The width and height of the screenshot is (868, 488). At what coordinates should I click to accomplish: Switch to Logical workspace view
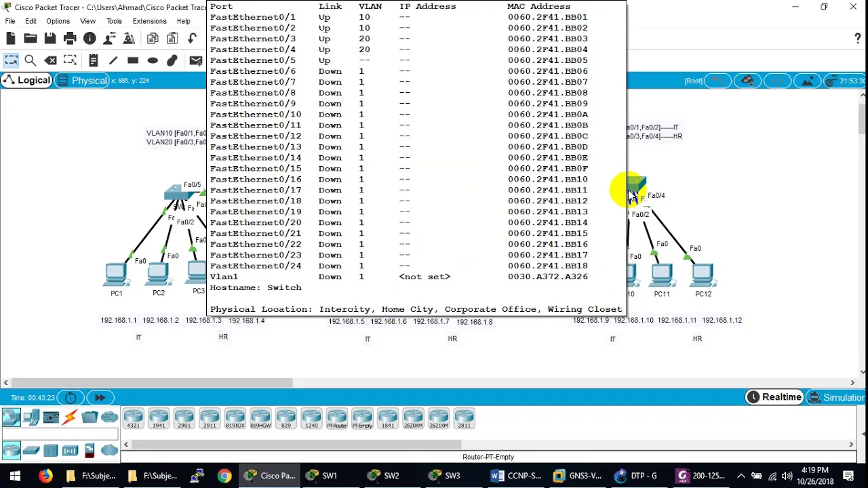26,81
